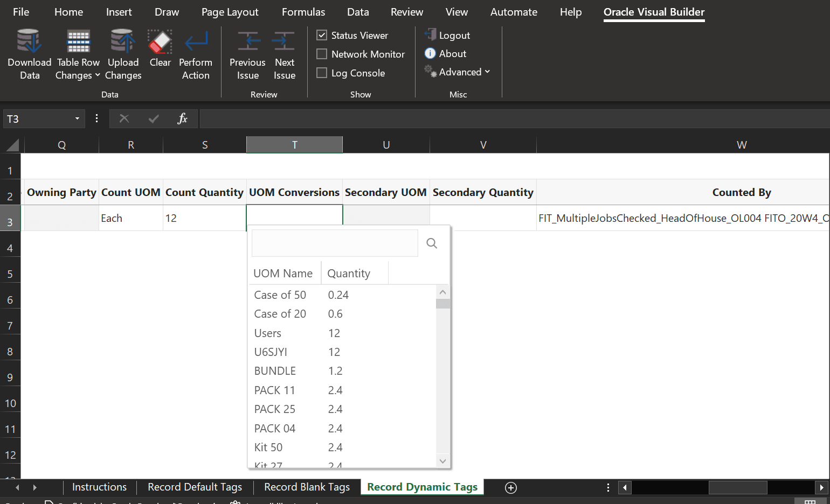
Task: Select BUNDLE UOM row
Action: [342, 370]
